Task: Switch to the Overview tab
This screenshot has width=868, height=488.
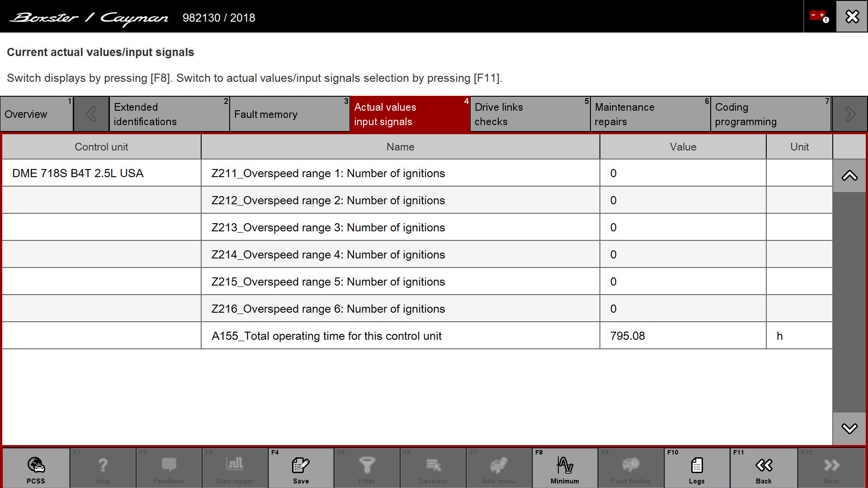Action: click(37, 114)
